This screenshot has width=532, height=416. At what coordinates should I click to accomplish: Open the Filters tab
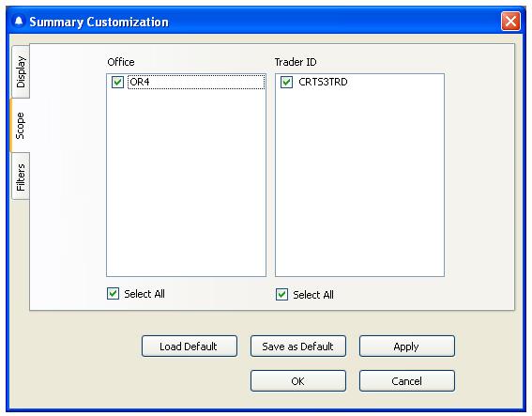[21, 177]
